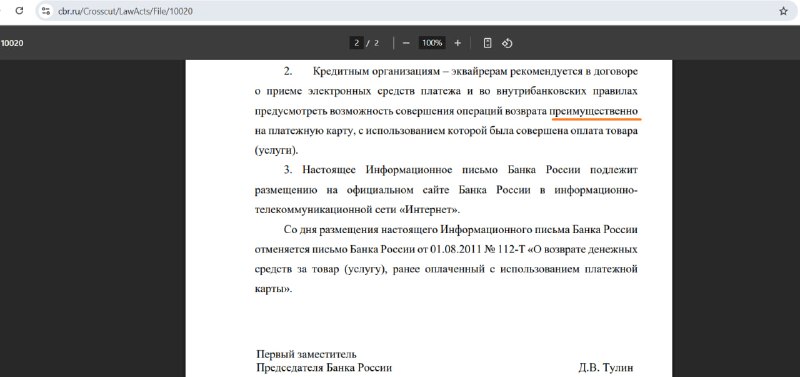Image resolution: width=800 pixels, height=377 pixels.
Task: Click the Первый заместитель signature line
Action: tap(307, 355)
